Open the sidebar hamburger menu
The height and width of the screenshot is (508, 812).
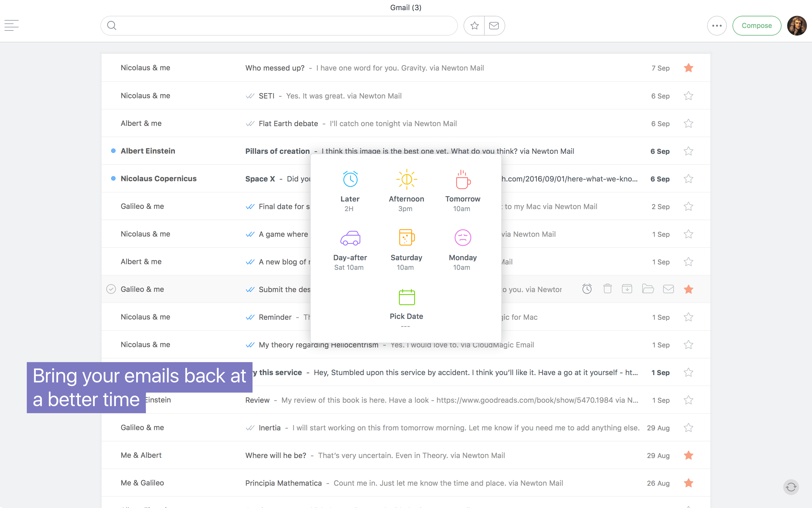click(x=11, y=25)
